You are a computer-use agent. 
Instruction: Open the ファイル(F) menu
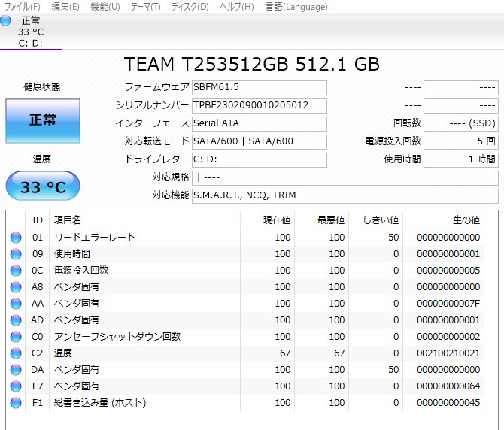(x=22, y=7)
